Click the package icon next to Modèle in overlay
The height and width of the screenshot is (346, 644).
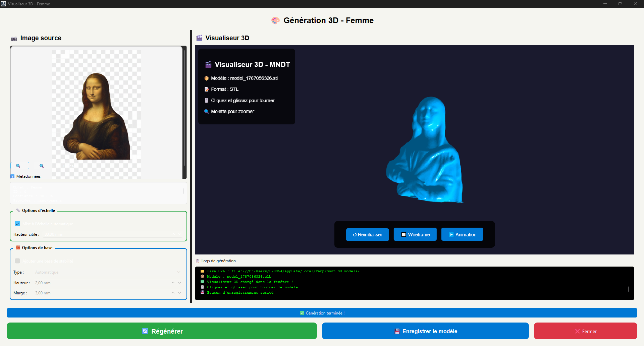pyautogui.click(x=207, y=78)
